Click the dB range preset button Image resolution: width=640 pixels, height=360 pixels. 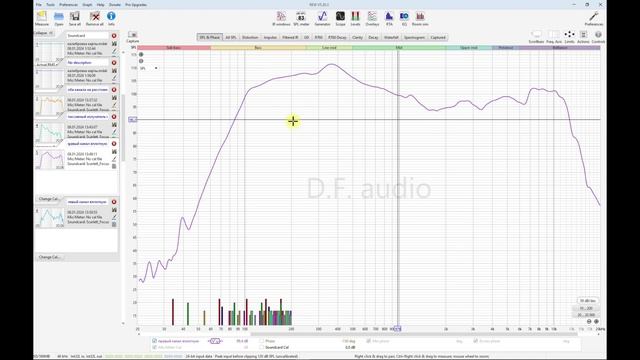587,301
